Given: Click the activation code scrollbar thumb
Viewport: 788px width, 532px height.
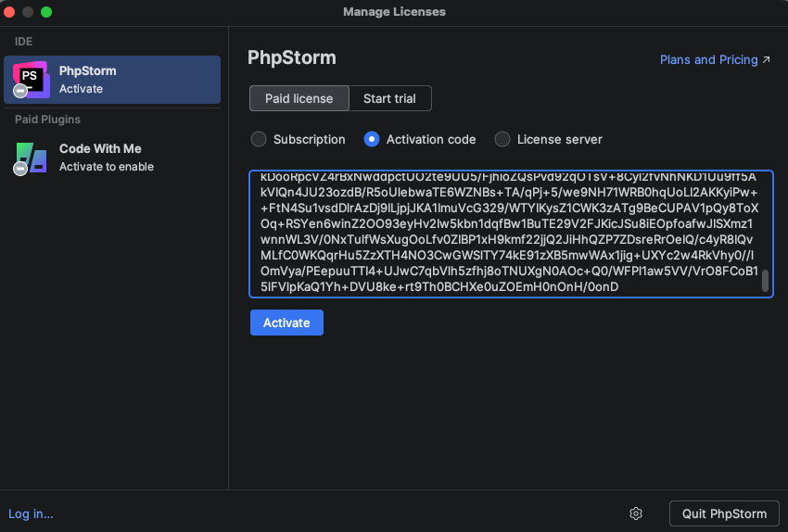Looking at the screenshot, I should (765, 281).
